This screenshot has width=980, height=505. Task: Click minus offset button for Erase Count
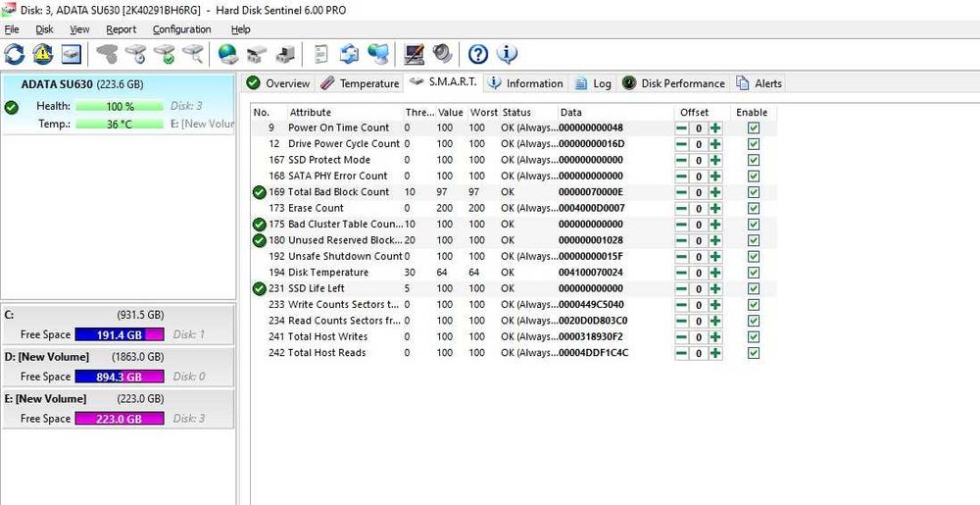[681, 209]
